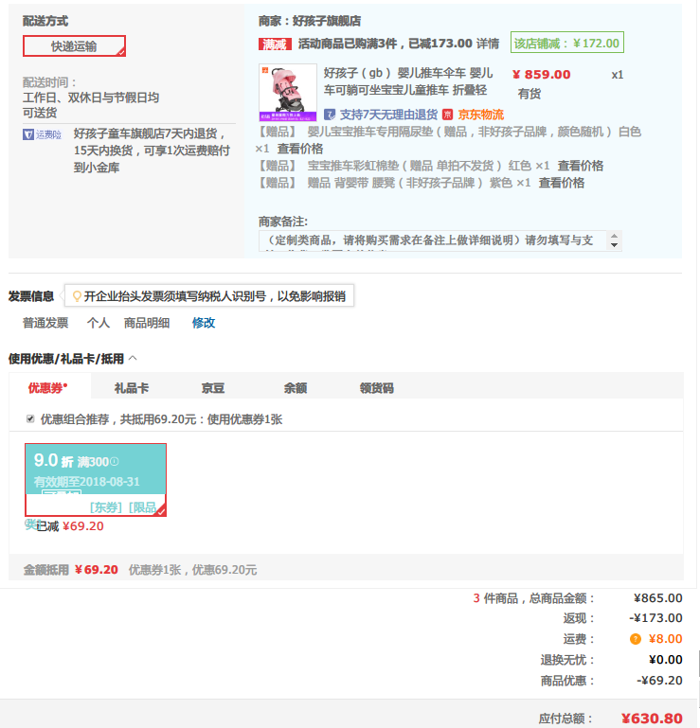Click the 已减 ¥69.20 text below coupon
700x728 pixels.
(70, 526)
